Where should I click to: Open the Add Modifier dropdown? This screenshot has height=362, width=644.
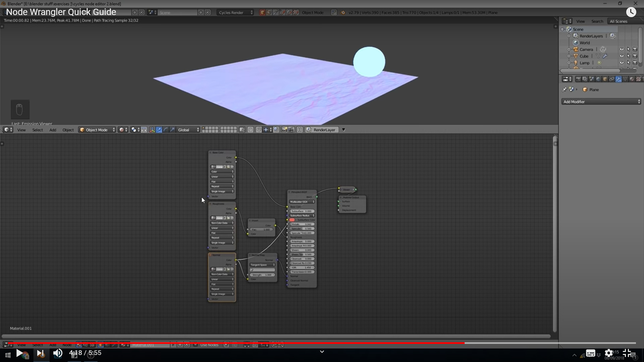tap(601, 102)
